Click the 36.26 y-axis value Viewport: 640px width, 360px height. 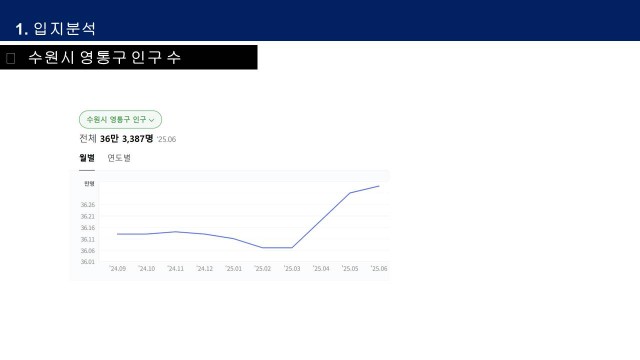click(x=88, y=205)
